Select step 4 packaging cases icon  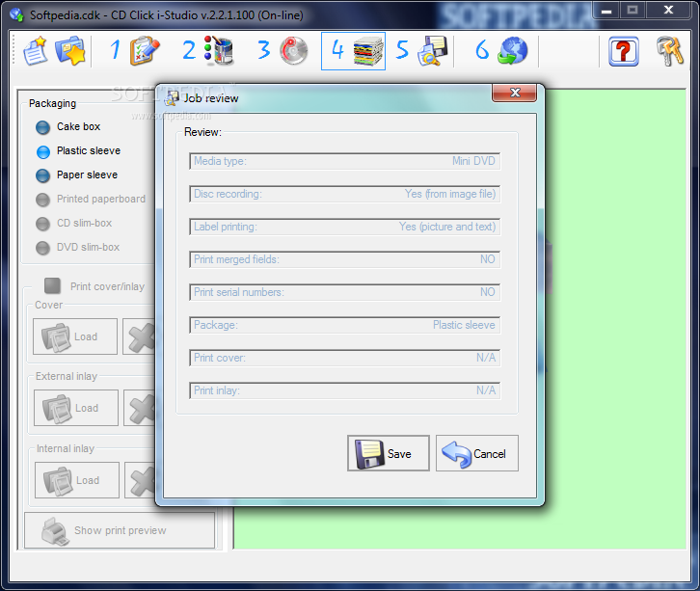point(353,51)
